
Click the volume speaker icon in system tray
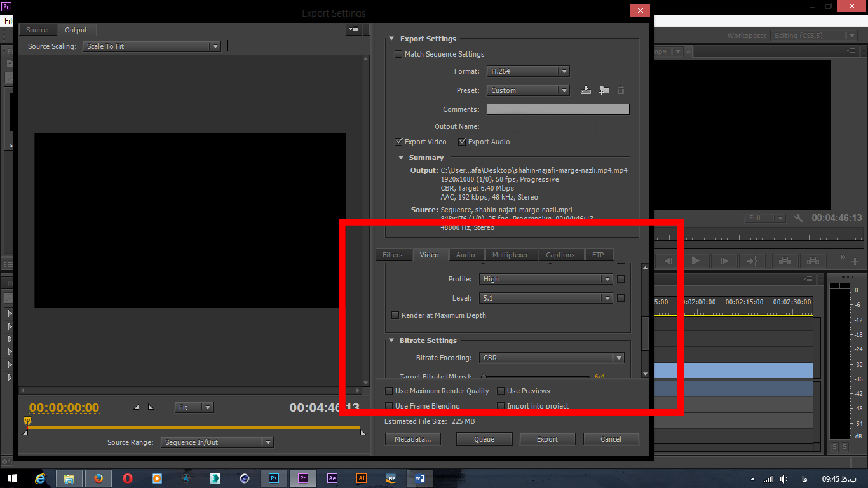(x=784, y=478)
